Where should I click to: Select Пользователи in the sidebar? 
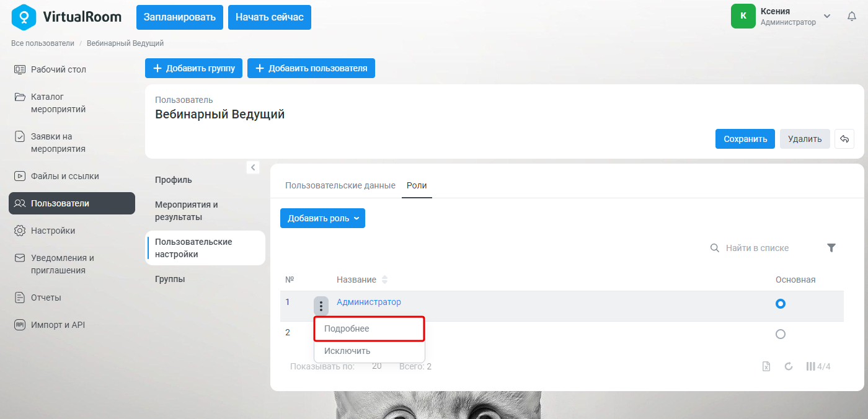point(72,203)
